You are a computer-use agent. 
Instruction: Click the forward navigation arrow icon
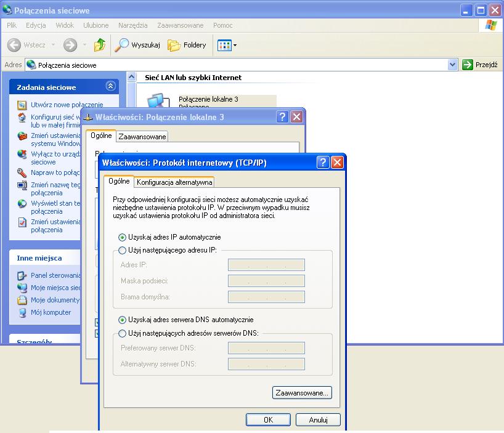[70, 45]
